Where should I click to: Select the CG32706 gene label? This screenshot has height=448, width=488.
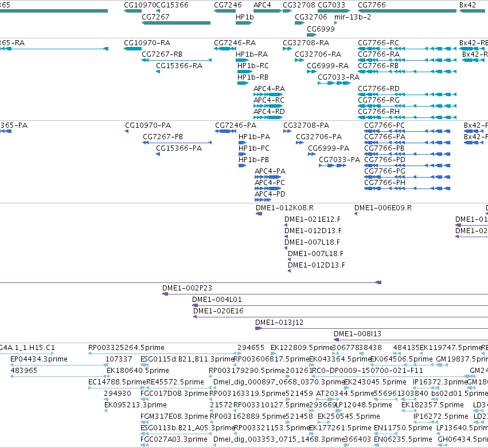[311, 17]
